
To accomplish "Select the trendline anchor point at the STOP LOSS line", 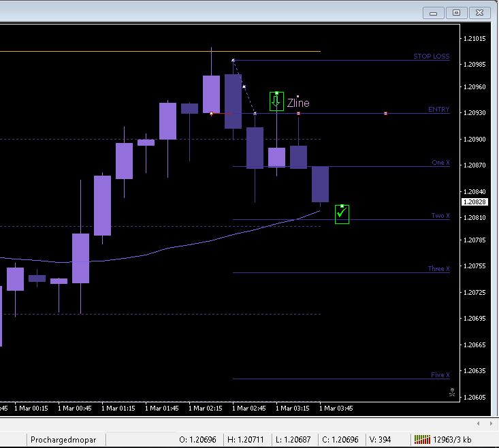I will click(x=234, y=60).
